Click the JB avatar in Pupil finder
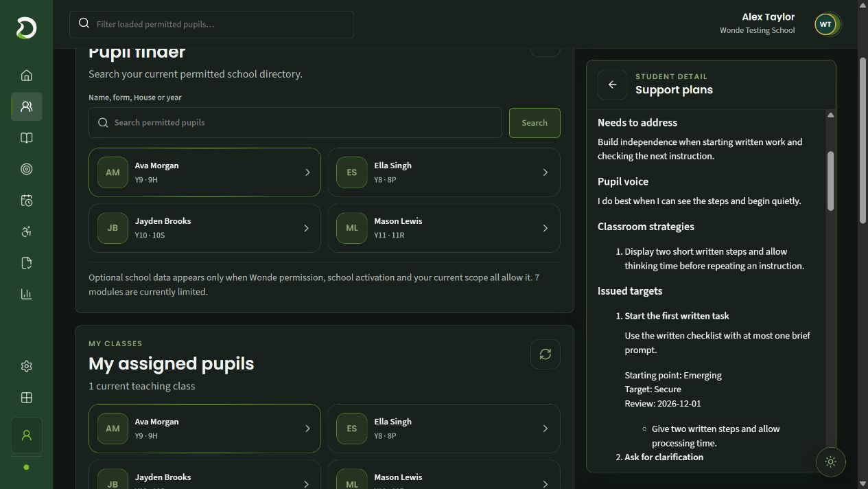Viewport: 868px width, 489px height. click(x=113, y=228)
